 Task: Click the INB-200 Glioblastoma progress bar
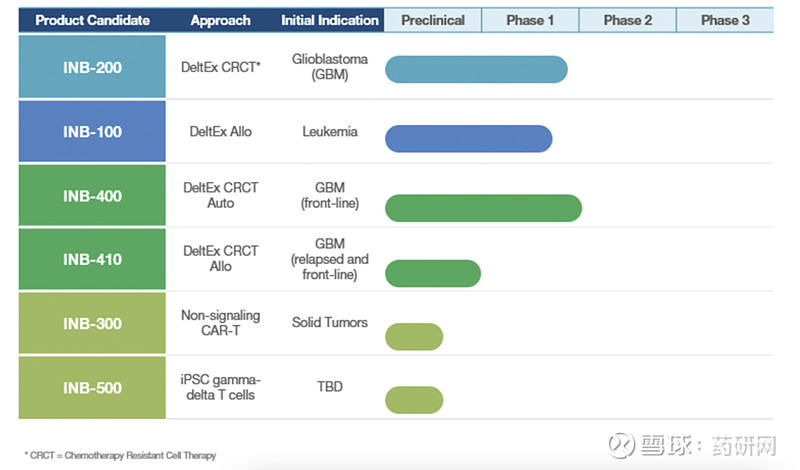click(476, 69)
